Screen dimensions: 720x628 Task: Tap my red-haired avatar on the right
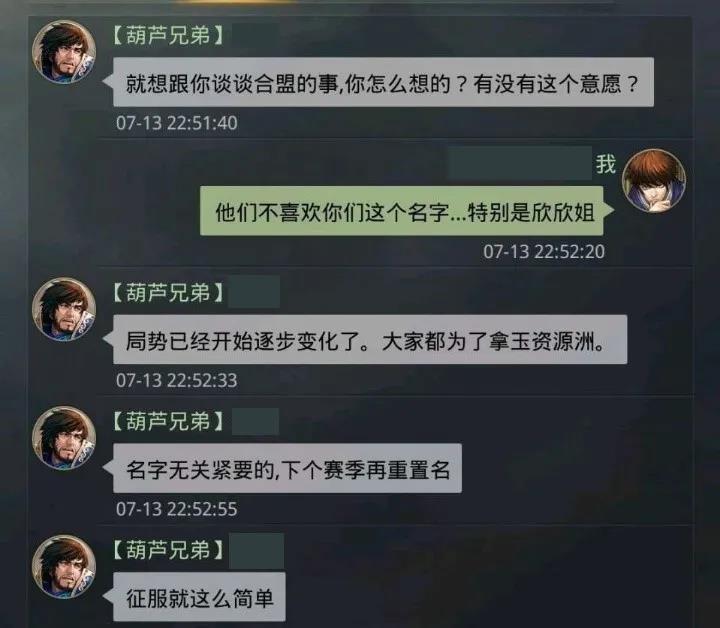[x=654, y=180]
